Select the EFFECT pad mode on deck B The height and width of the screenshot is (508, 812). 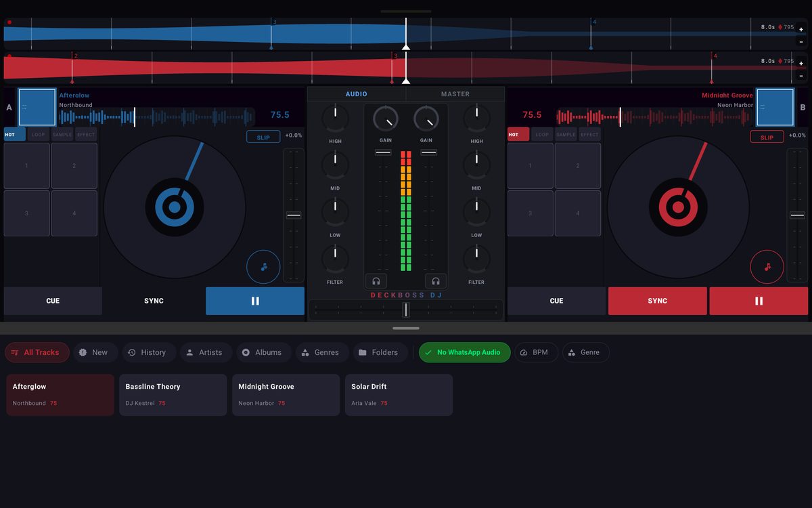(589, 134)
